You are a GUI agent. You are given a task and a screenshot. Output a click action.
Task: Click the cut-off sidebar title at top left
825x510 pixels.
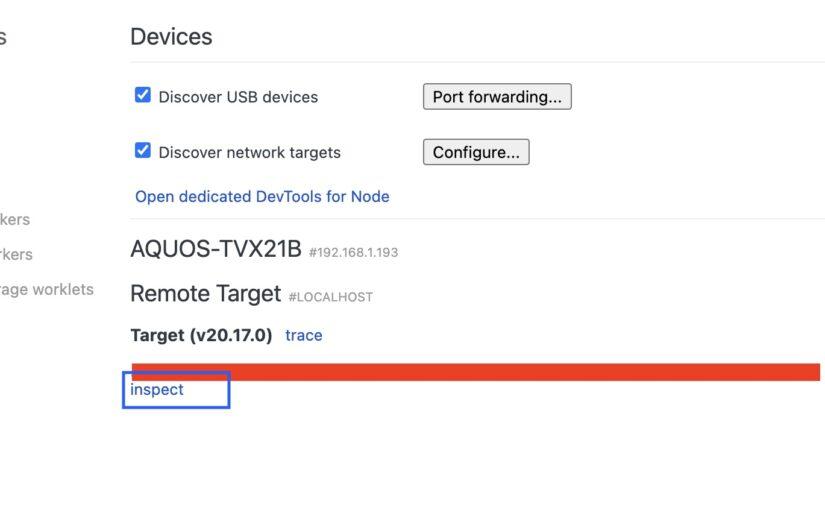pyautogui.click(x=3, y=37)
